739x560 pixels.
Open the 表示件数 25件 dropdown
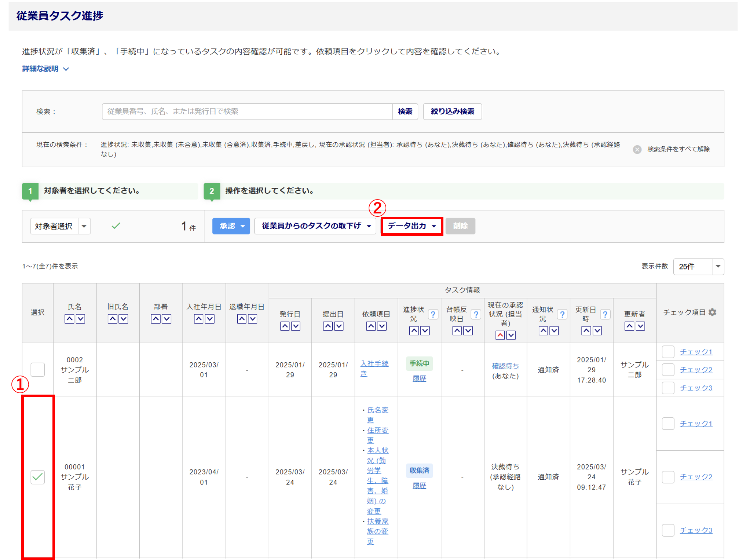coord(698,267)
